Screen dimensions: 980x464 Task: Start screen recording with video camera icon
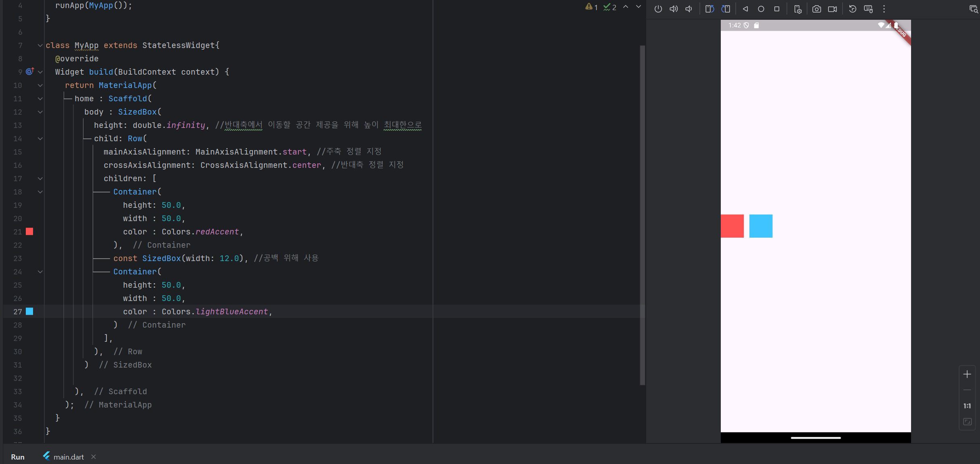click(x=832, y=9)
